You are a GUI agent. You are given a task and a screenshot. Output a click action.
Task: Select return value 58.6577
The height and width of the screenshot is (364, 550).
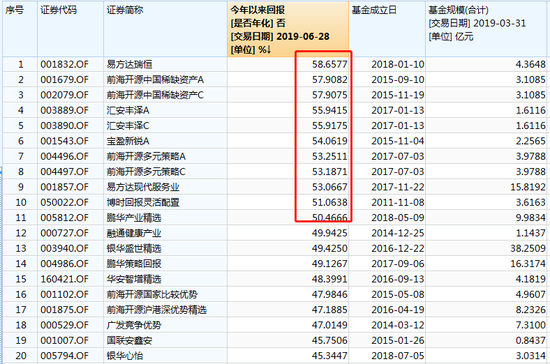330,65
